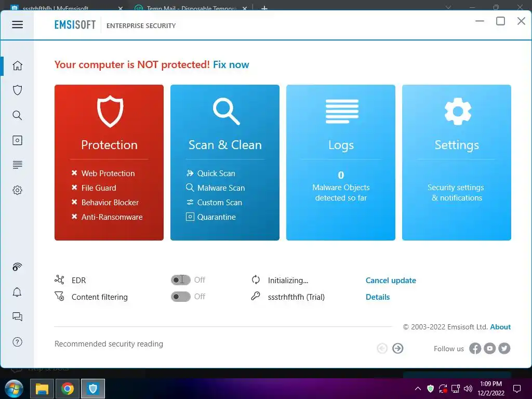The width and height of the screenshot is (532, 399).
Task: Open license Details link
Action: (378, 297)
